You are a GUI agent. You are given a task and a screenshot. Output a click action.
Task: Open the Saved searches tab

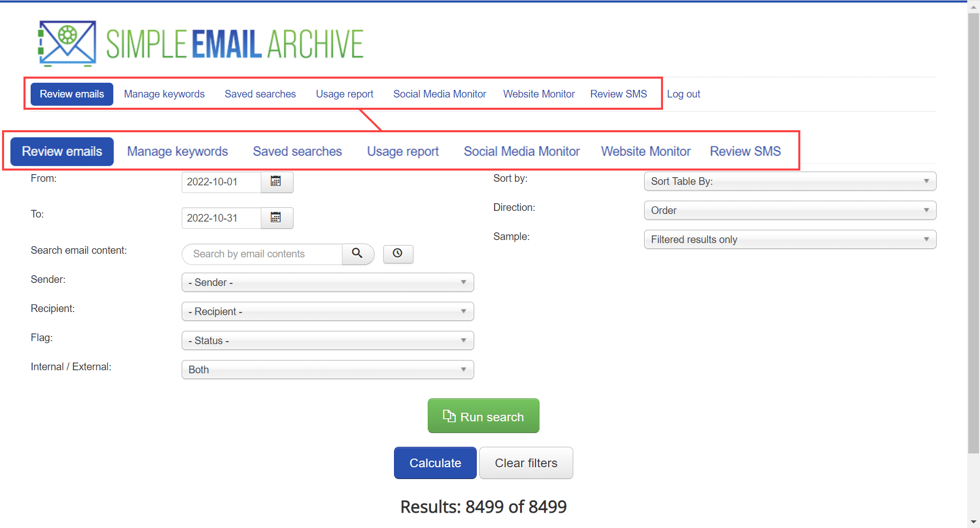click(260, 94)
